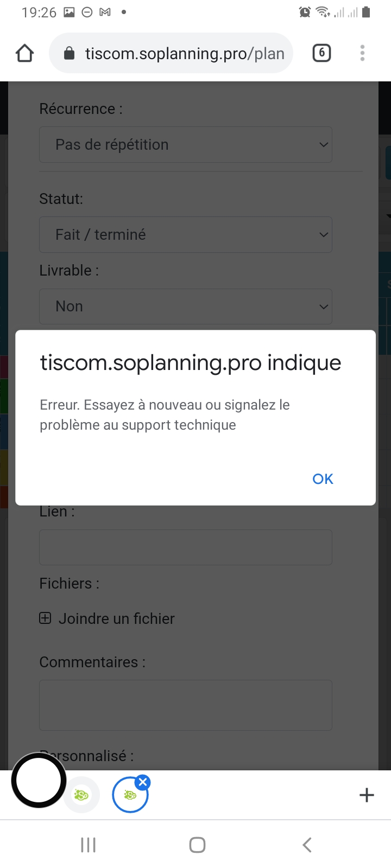Dismiss the error dialog with OK
Screen dimensions: 391x868
323,479
